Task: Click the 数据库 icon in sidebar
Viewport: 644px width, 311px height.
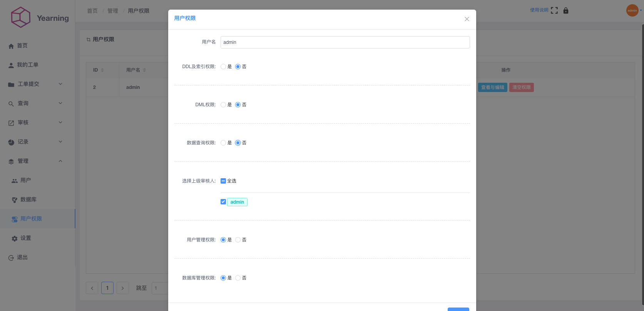Action: [x=15, y=200]
